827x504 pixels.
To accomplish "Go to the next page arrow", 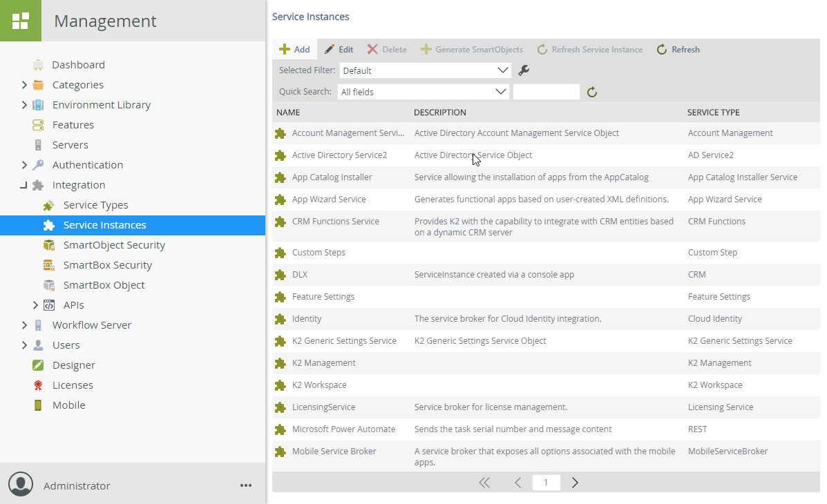I will pos(575,483).
